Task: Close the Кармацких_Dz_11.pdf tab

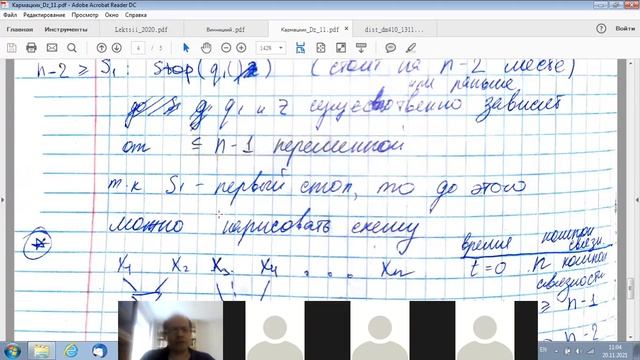Action: click(347, 29)
